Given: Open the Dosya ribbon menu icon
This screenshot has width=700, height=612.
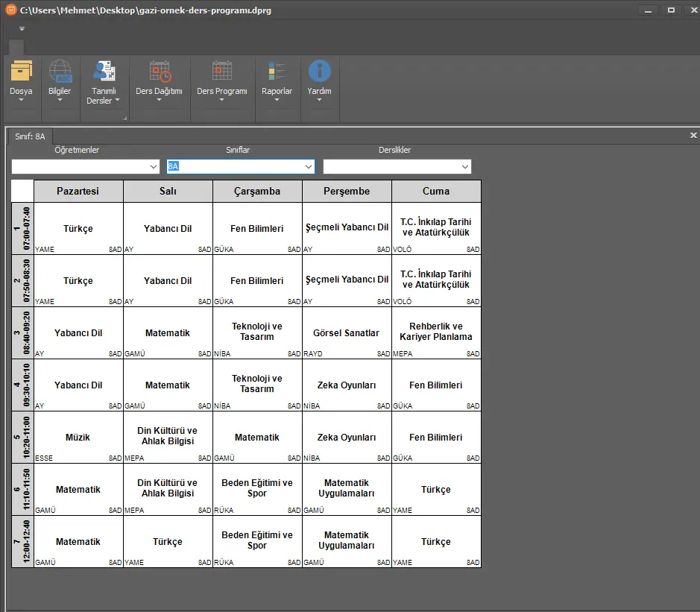Looking at the screenshot, I should tap(21, 72).
